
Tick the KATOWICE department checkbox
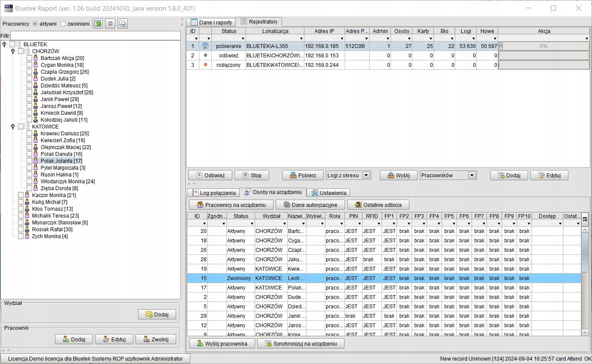click(x=21, y=127)
